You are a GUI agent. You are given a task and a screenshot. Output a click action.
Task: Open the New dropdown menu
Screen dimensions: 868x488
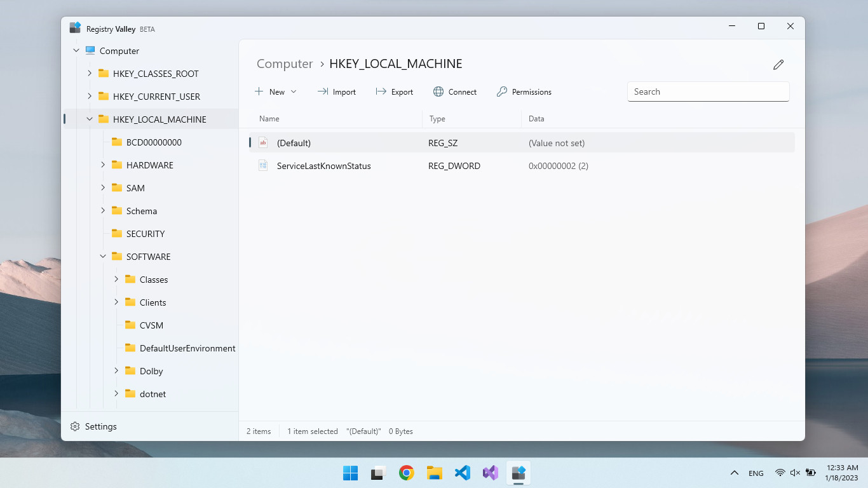[x=276, y=92]
